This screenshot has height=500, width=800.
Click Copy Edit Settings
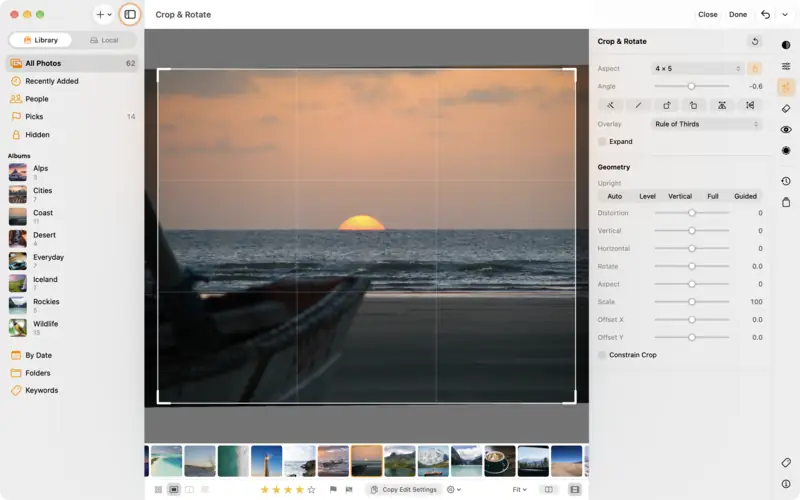coord(404,490)
